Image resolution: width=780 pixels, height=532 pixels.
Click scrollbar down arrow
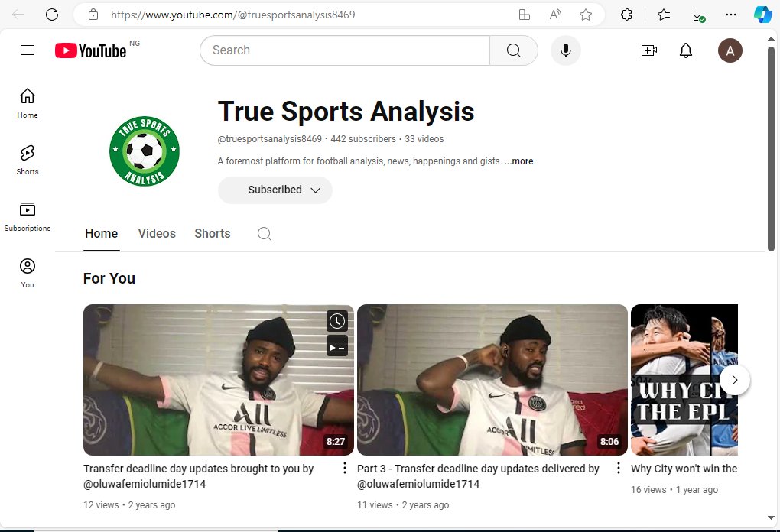click(771, 517)
